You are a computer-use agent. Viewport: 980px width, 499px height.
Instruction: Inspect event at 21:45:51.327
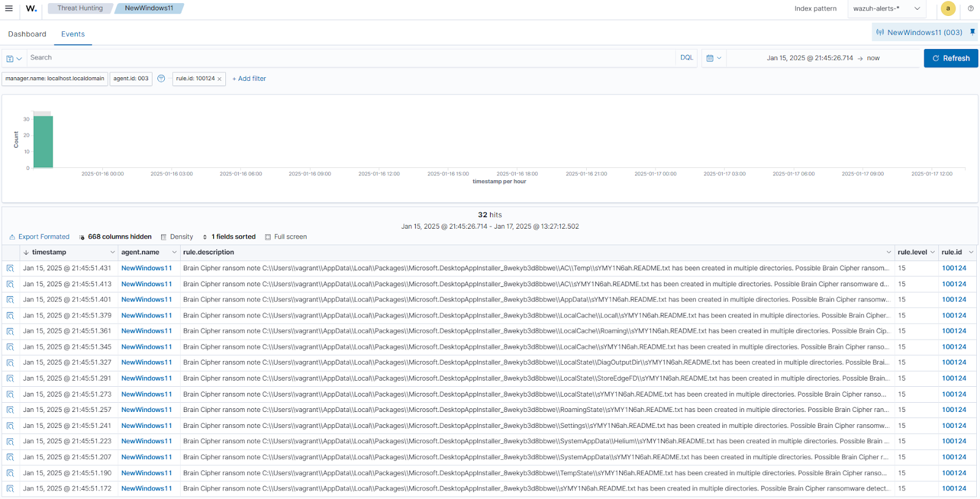click(10, 363)
